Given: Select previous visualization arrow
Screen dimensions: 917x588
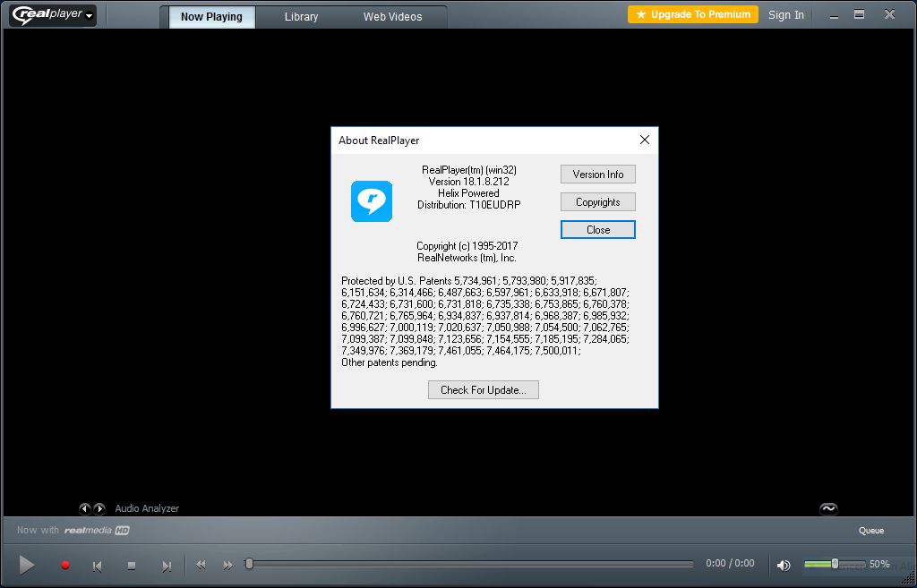Looking at the screenshot, I should coord(85,508).
